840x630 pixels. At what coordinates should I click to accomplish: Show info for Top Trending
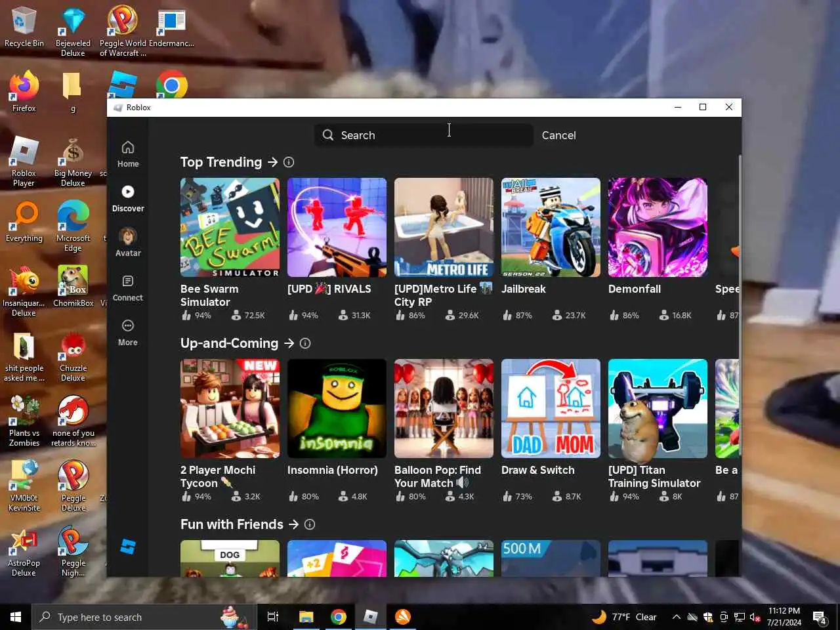click(x=289, y=162)
